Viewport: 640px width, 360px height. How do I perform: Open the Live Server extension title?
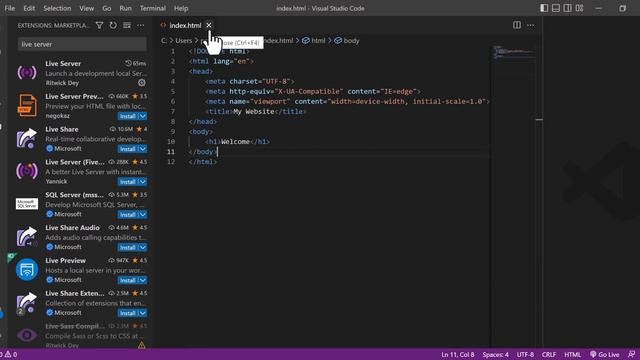(63, 64)
